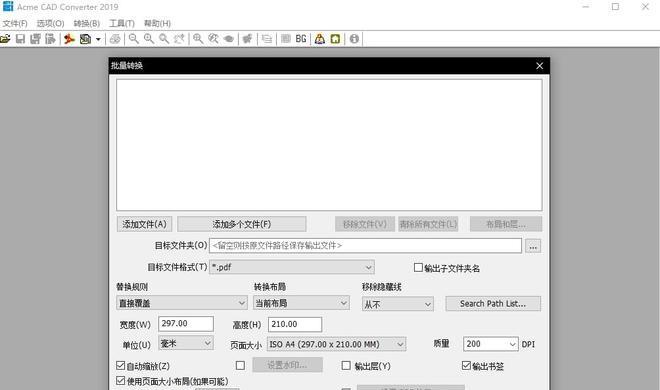Click the 布局和层... button
Screen dimensions: 660x390
[506, 224]
